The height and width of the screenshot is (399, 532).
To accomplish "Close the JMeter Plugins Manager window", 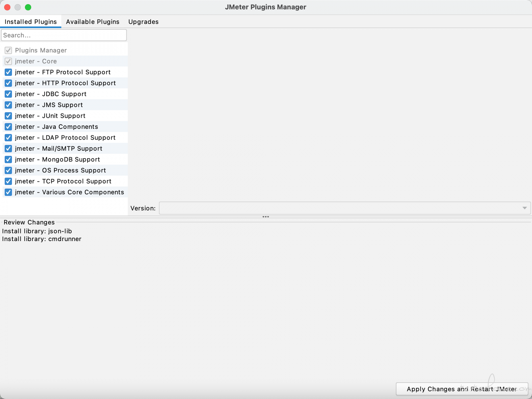I will (7, 7).
